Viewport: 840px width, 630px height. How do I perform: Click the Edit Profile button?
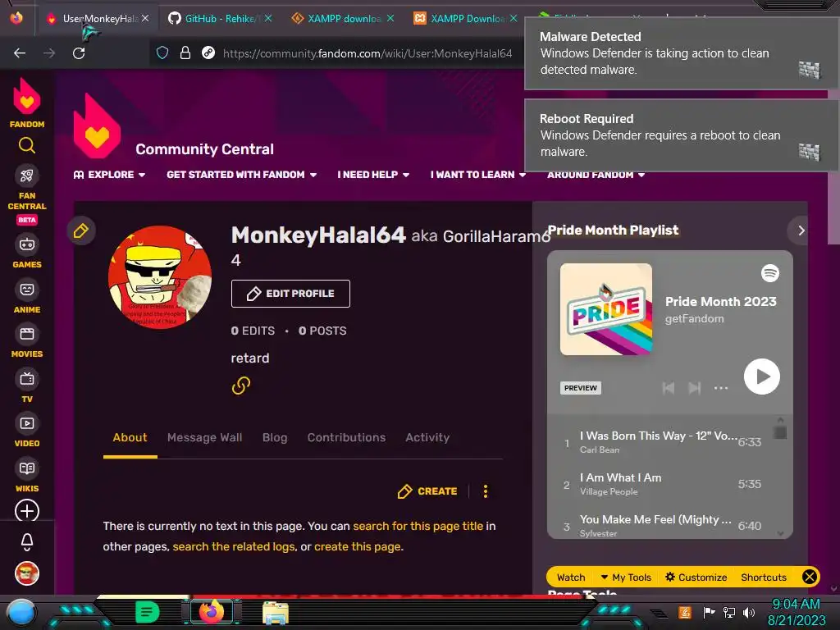[290, 294]
